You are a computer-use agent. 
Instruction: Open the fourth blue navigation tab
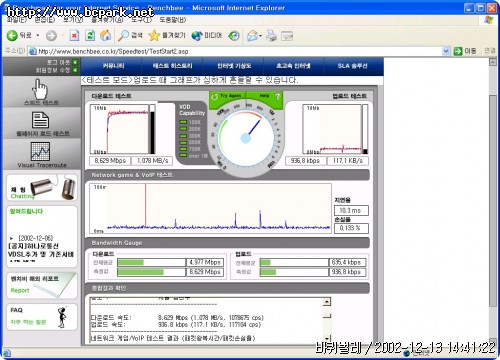pyautogui.click(x=293, y=66)
